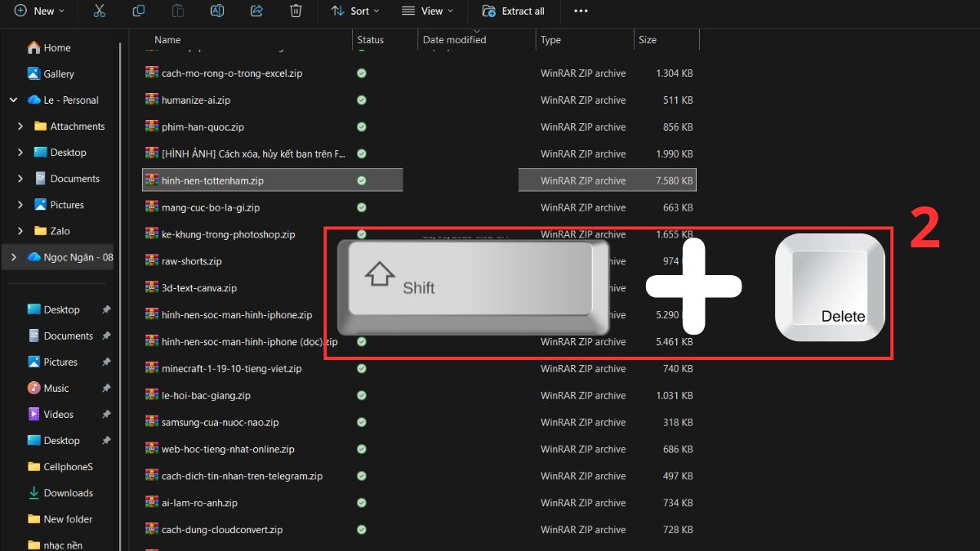
Task: Open Home from the sidebar
Action: (55, 47)
